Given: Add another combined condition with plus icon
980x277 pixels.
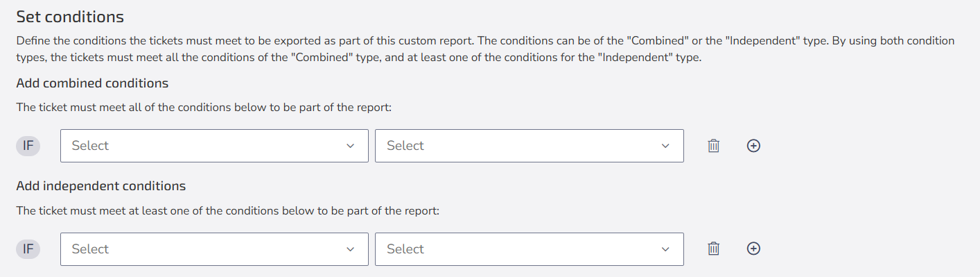Looking at the screenshot, I should tap(753, 146).
